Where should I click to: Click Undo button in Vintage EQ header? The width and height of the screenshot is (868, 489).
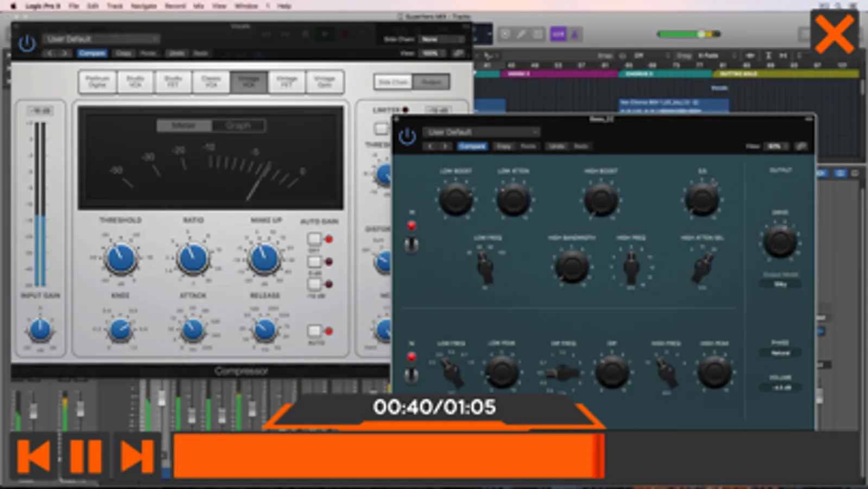(x=556, y=146)
